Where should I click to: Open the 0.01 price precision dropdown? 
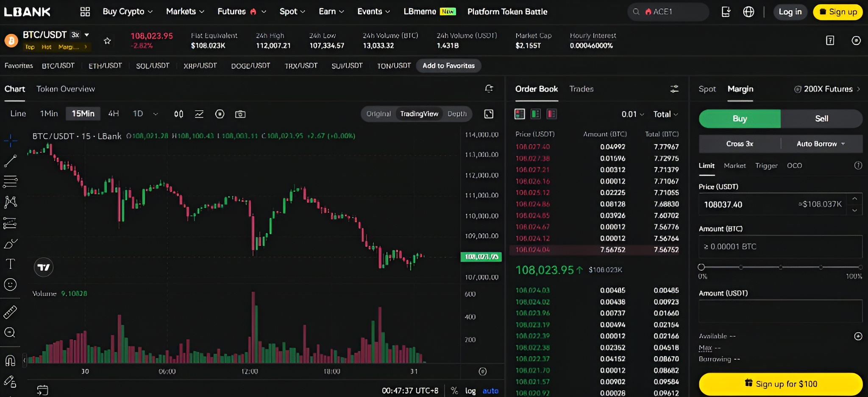pos(632,114)
